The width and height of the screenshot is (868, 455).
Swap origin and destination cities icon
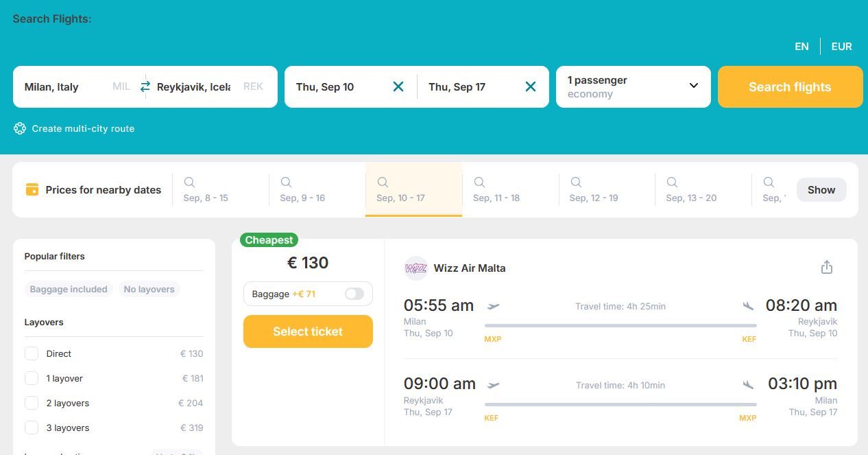[145, 86]
